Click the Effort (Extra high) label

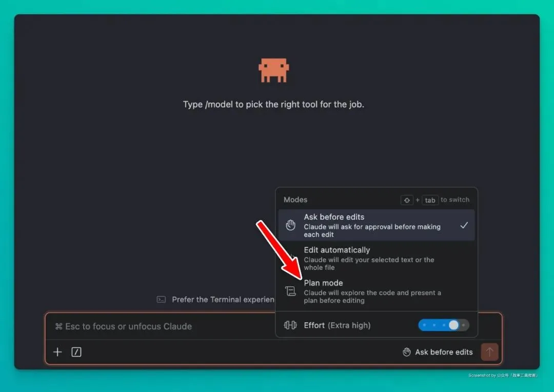point(337,325)
